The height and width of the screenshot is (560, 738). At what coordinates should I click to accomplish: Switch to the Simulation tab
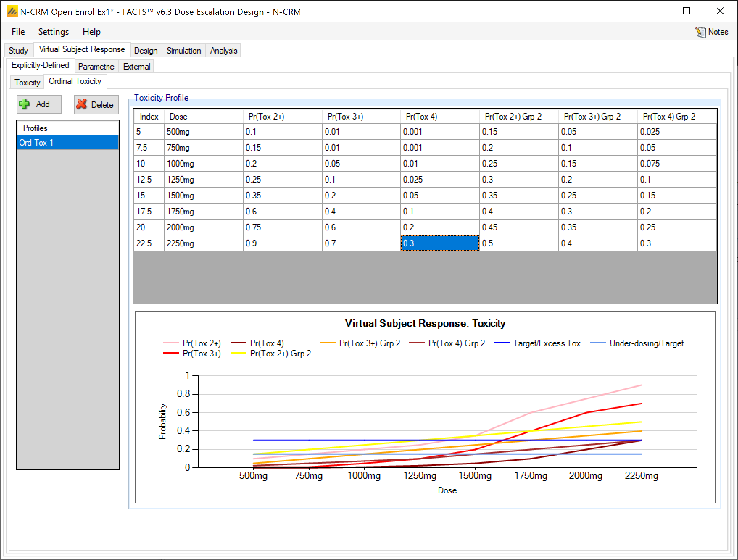(x=183, y=51)
